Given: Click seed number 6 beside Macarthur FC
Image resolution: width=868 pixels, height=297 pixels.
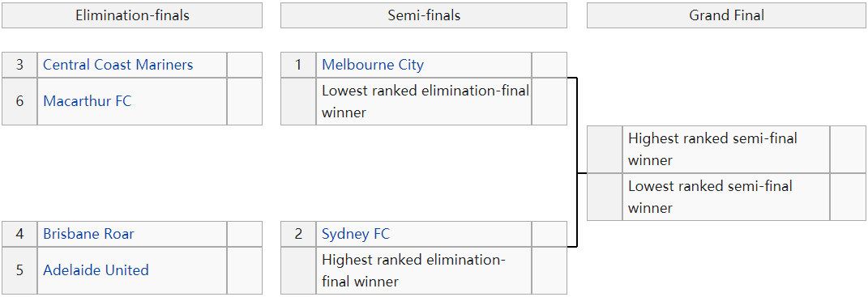Looking at the screenshot, I should coord(20,101).
